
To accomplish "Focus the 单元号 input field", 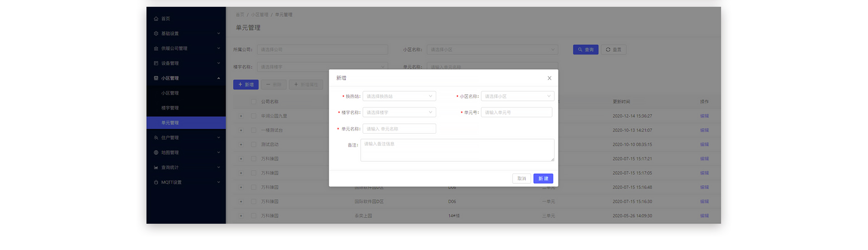I will click(x=517, y=112).
